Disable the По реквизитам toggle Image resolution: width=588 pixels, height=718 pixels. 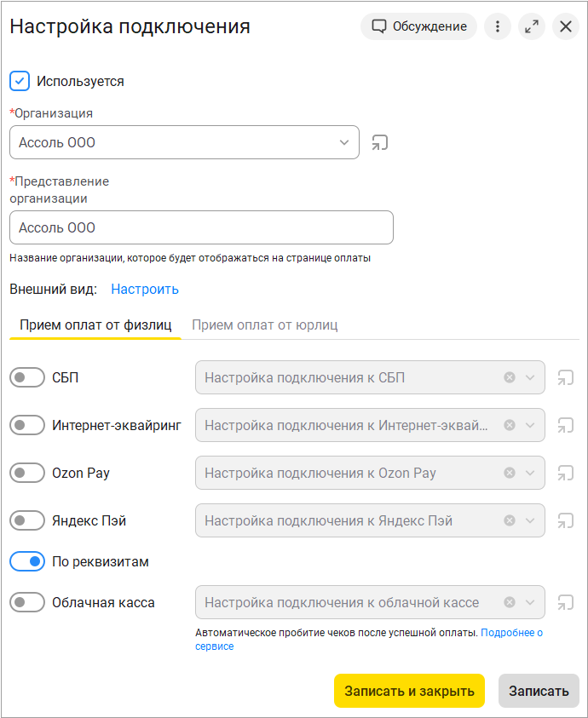[x=27, y=561]
